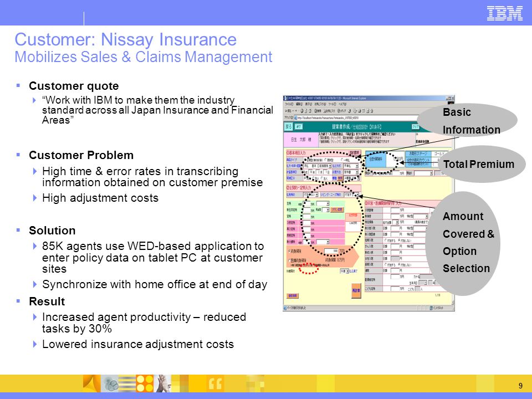Image resolution: width=532 pixels, height=399 pixels.
Task: Select the first radio in the basic information top row
Action: click(305, 160)
